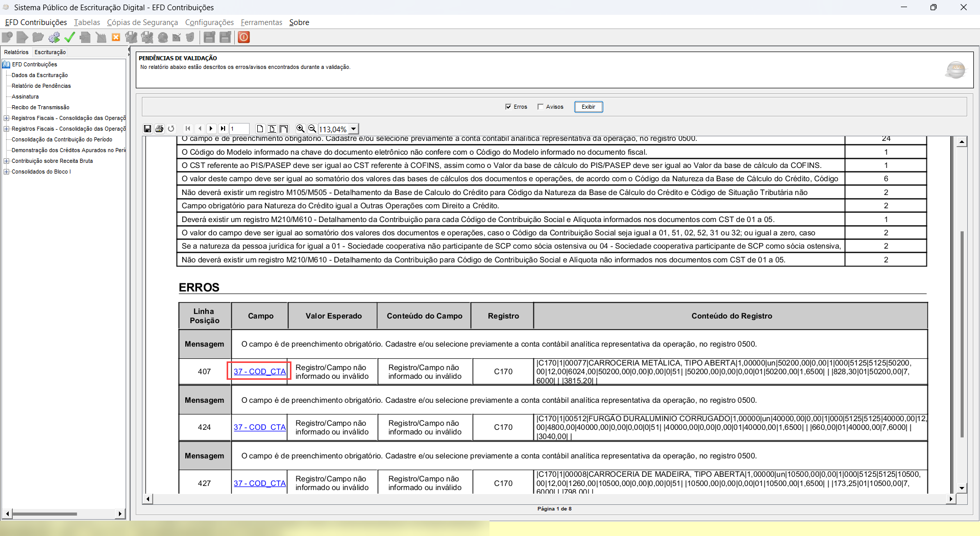Open the Tabelas menu
Screen dimensions: 980x536
[x=87, y=22]
